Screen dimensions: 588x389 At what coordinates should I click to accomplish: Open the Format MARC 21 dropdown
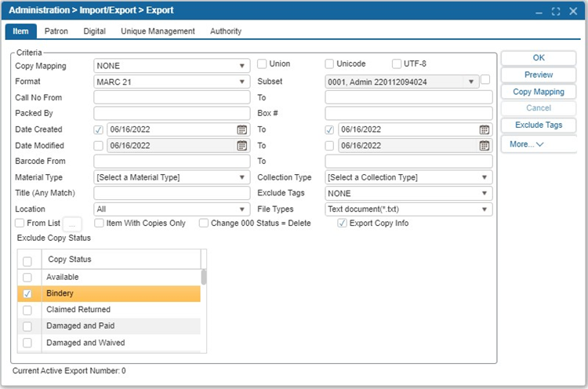pyautogui.click(x=172, y=82)
